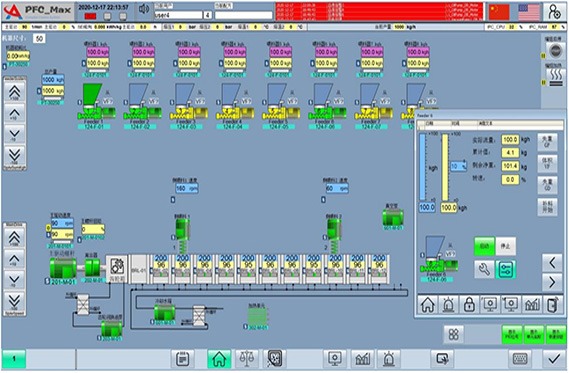
Task: Click the stop button in Feeder 6 panel
Action: click(505, 246)
